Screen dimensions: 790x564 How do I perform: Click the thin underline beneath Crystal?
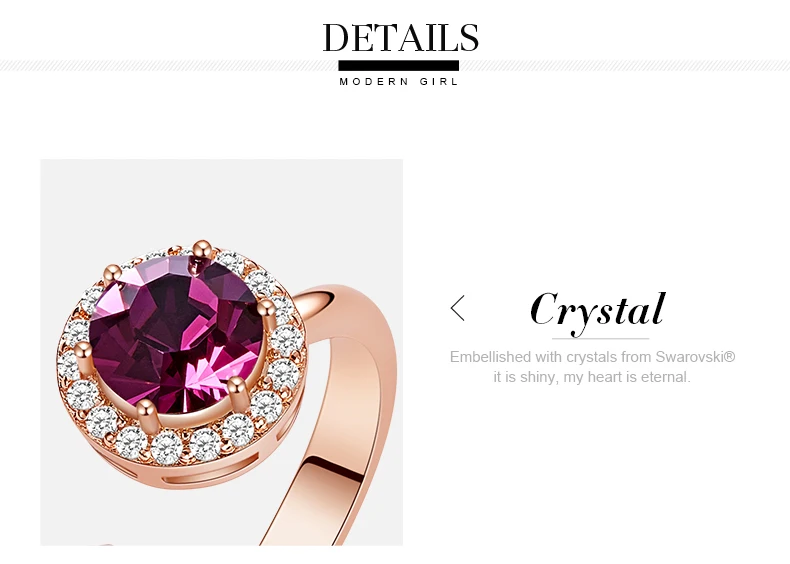[600, 339]
